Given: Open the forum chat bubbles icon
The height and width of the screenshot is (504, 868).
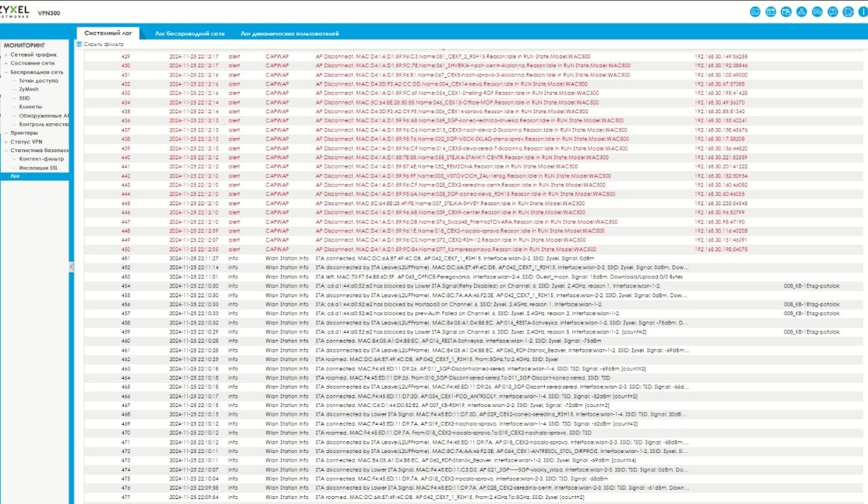Looking at the screenshot, I should (817, 11).
